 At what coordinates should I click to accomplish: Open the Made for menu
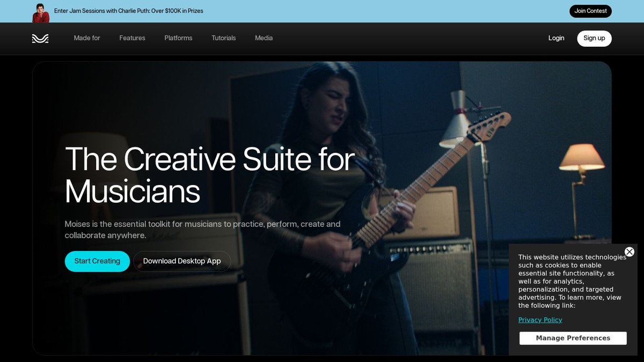pos(86,38)
